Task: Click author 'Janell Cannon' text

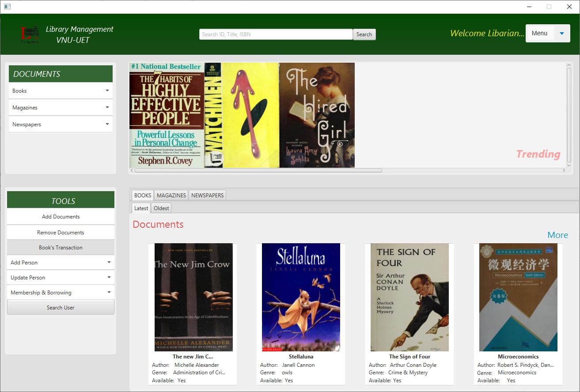Action: pos(299,365)
